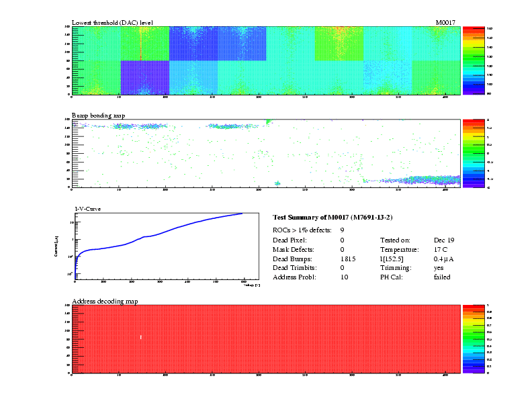Select the Dead Trimbits value 0
Screen dimensions: 532x411
[x=342, y=268]
